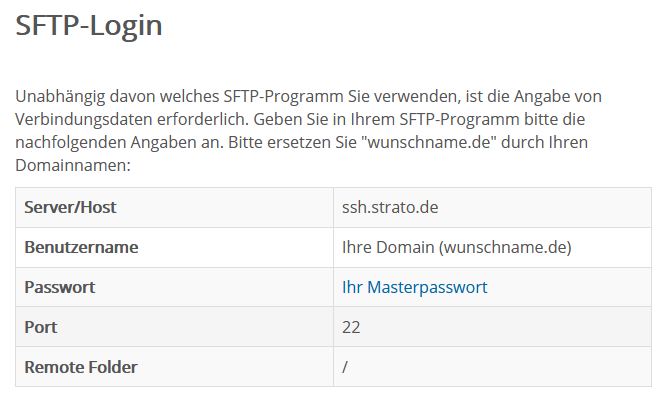667x402 pixels.
Task: Click the "Server/Host" label cell
Action: [70, 207]
